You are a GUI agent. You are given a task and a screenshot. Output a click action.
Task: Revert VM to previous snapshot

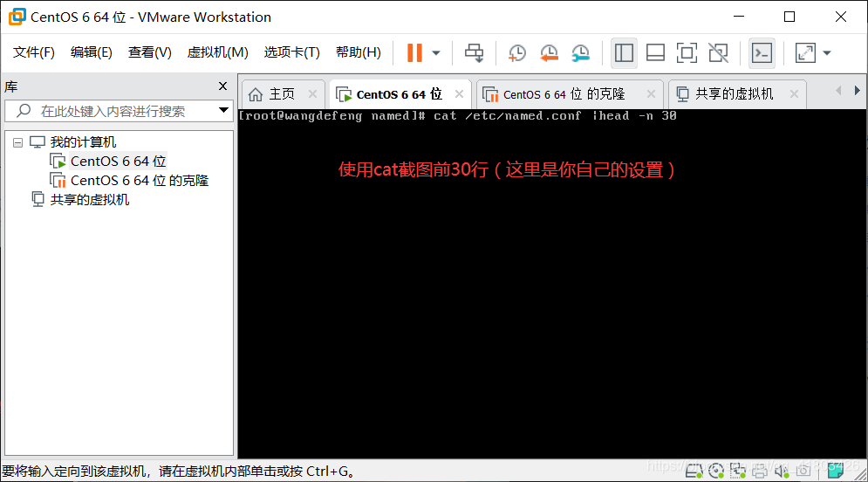click(549, 53)
